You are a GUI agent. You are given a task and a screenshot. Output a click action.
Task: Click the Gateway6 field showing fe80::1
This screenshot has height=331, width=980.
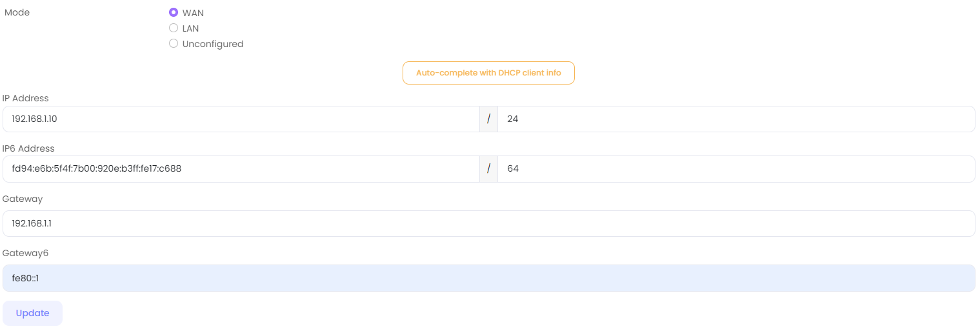click(x=488, y=278)
